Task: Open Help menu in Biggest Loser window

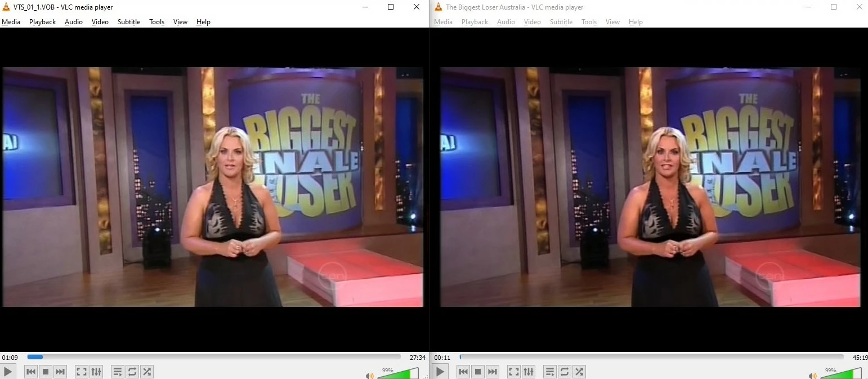Action: tap(636, 22)
